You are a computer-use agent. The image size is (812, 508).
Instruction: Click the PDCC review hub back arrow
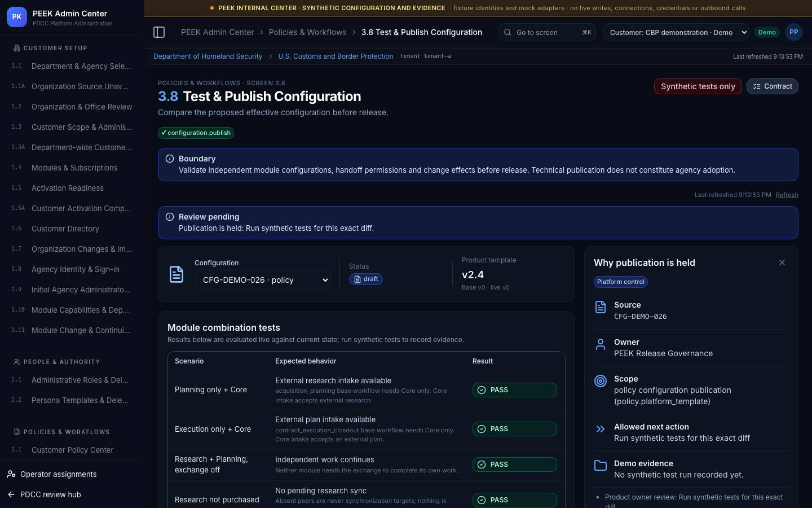(11, 494)
